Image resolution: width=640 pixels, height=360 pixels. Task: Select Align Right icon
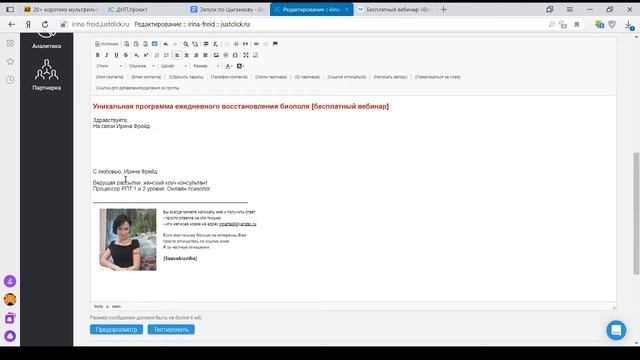point(196,55)
